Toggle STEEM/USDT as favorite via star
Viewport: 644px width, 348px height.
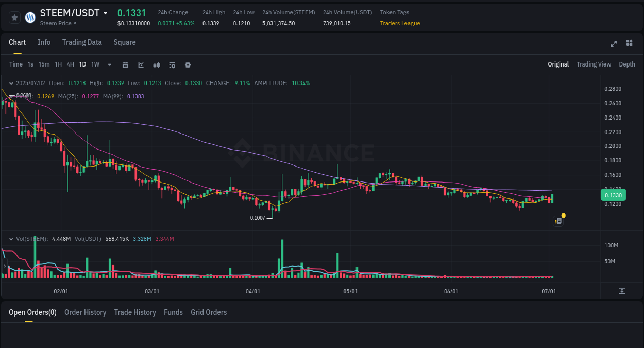pos(14,17)
